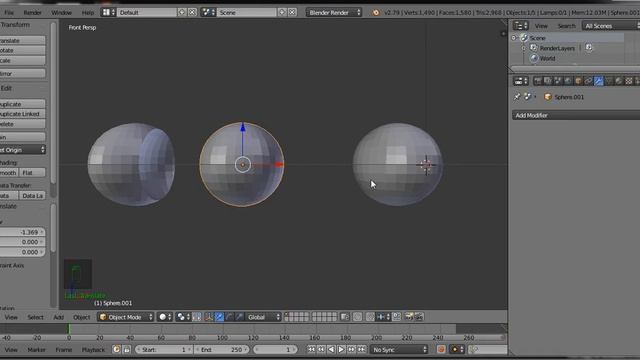This screenshot has height=360, width=640.
Task: Open the Object properties tab (orange cube)
Action: click(x=578, y=81)
